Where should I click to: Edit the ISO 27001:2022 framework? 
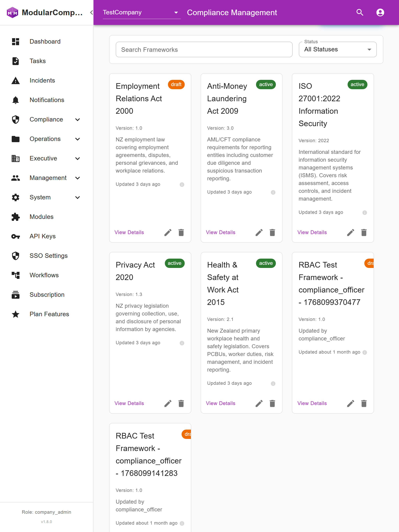(x=351, y=232)
